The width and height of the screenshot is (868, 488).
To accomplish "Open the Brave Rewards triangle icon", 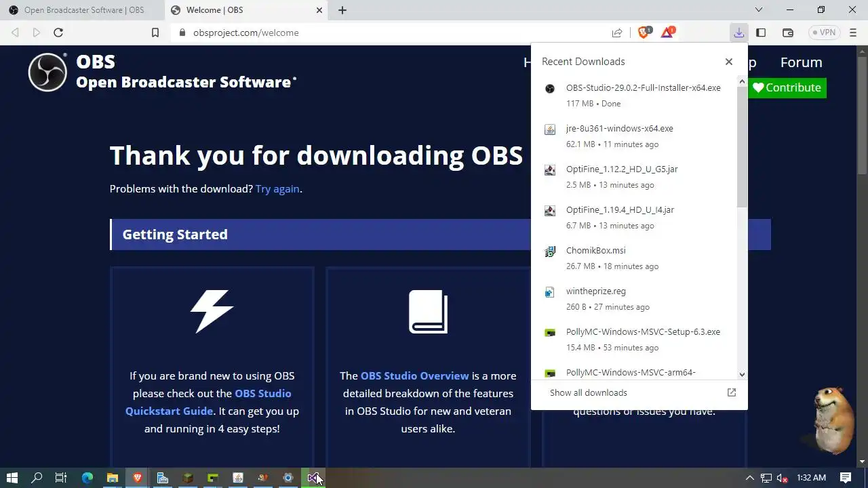I will [667, 33].
